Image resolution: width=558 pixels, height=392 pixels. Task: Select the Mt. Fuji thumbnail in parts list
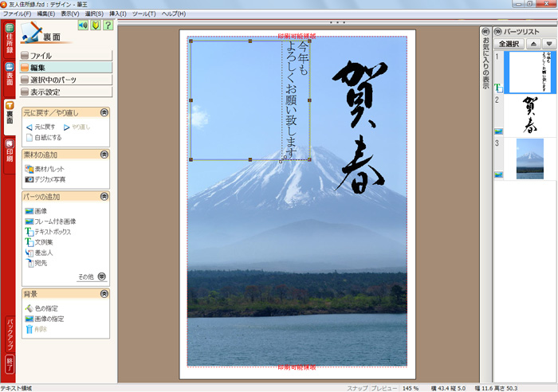click(x=529, y=158)
